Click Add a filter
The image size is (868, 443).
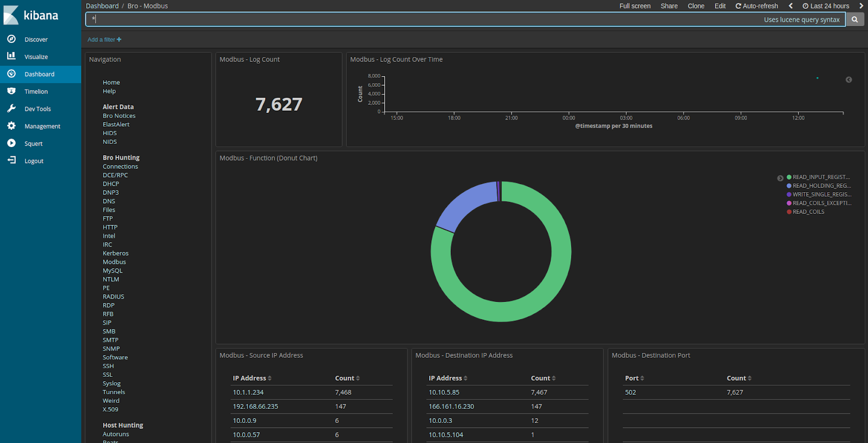(104, 40)
